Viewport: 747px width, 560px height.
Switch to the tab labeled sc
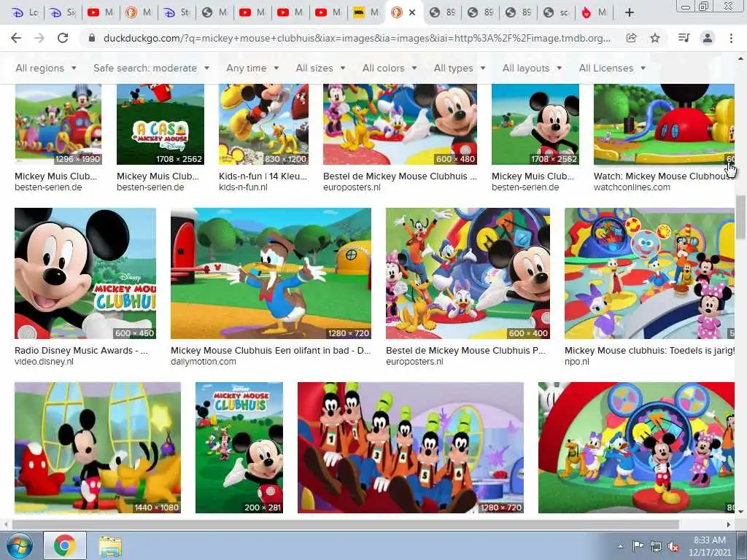557,13
